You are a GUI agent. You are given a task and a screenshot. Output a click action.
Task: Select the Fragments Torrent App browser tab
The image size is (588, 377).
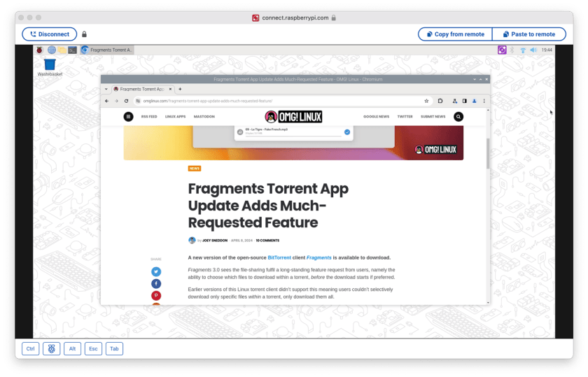coord(143,90)
